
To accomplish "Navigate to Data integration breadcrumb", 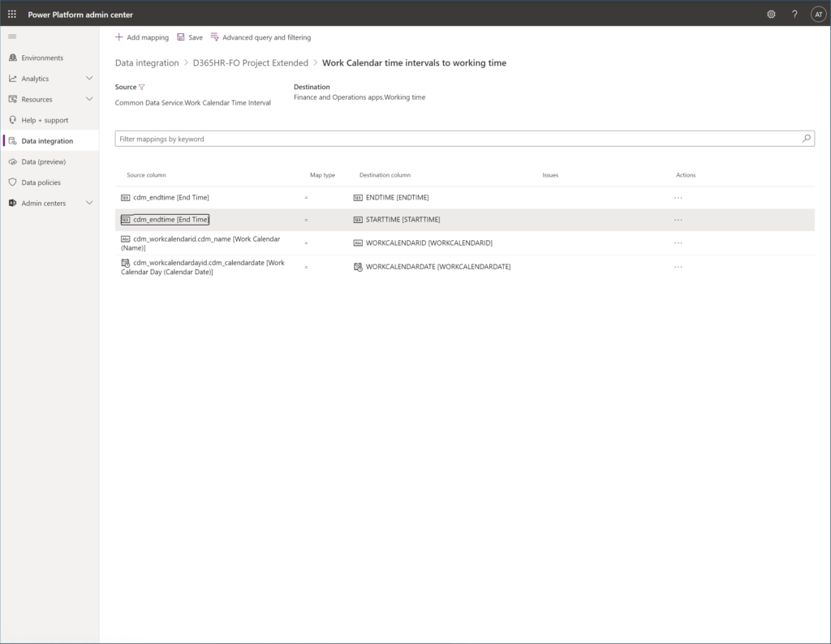I will point(147,63).
